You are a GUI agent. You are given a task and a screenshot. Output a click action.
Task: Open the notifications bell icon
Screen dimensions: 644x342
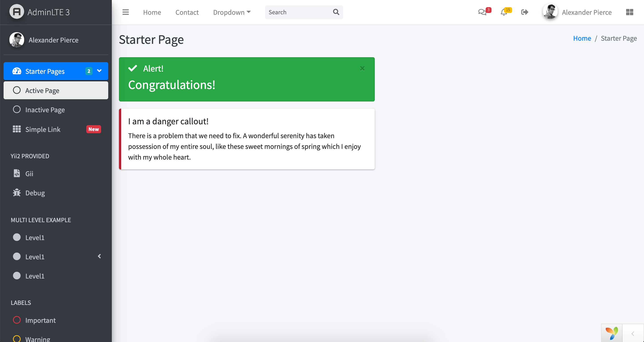tap(504, 12)
